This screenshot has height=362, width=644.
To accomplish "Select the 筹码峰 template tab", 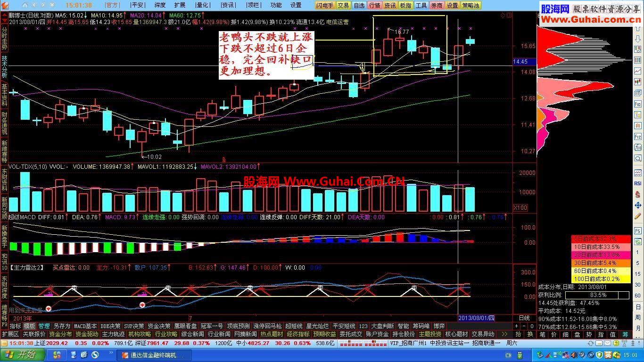I will point(421,326).
